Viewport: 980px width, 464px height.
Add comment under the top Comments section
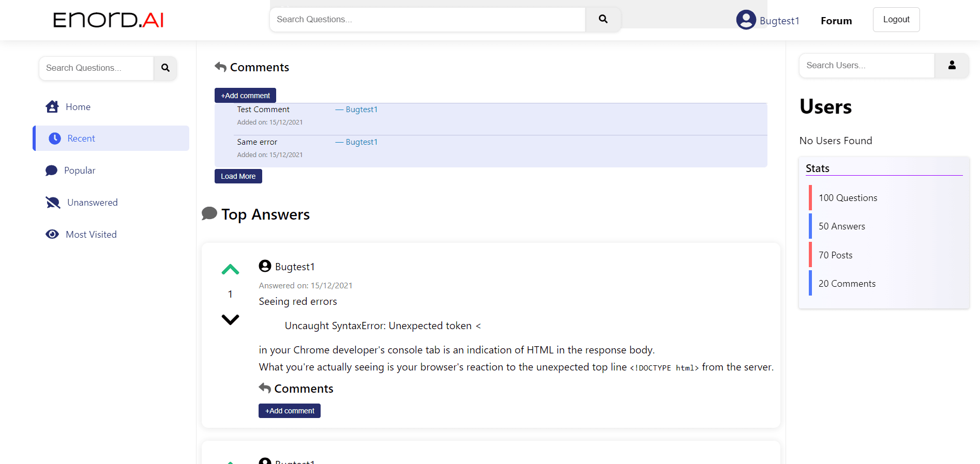(x=245, y=96)
